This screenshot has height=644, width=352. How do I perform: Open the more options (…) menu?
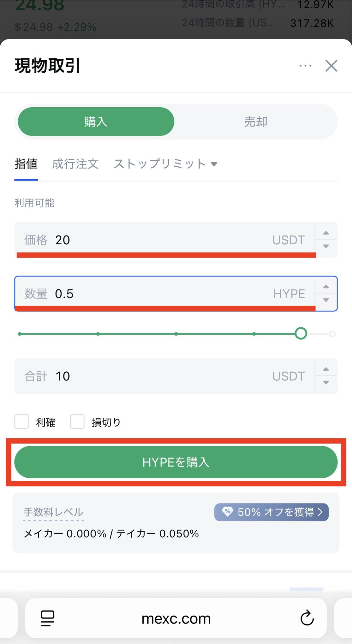click(x=305, y=65)
